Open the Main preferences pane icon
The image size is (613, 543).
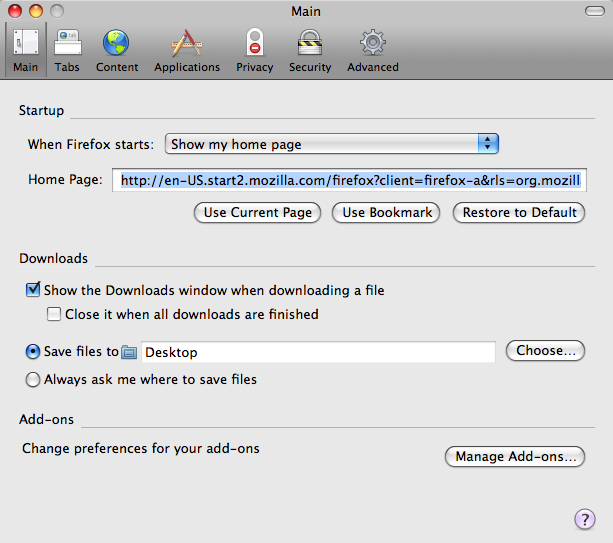pos(26,50)
